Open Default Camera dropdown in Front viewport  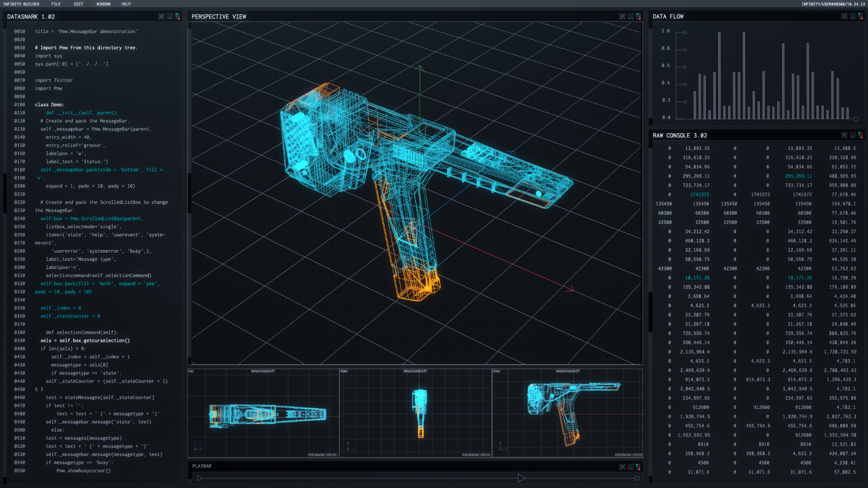(x=567, y=371)
